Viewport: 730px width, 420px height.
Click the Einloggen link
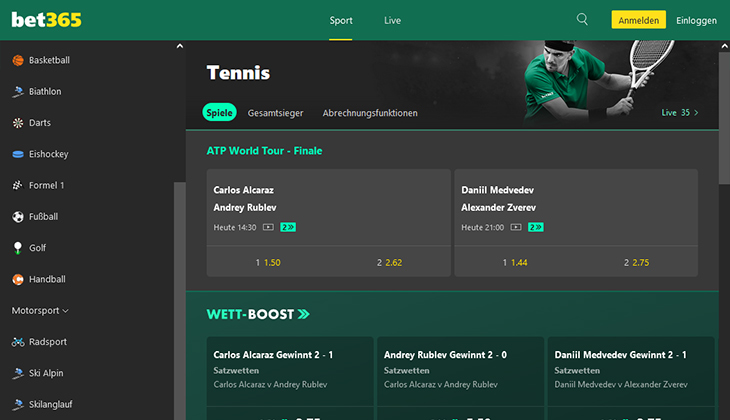[x=696, y=20]
